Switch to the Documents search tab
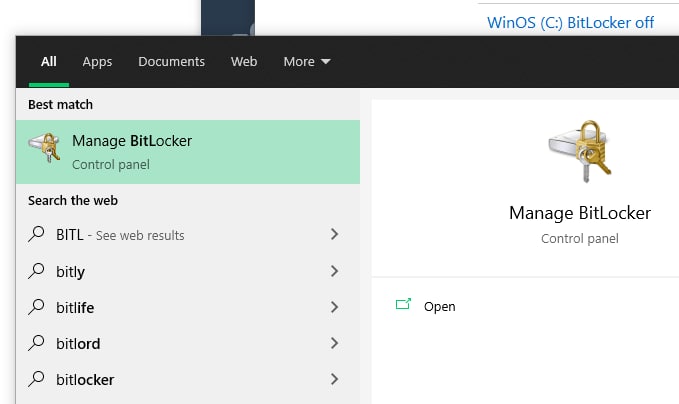Viewport: 679px width, 404px height. pyautogui.click(x=171, y=61)
